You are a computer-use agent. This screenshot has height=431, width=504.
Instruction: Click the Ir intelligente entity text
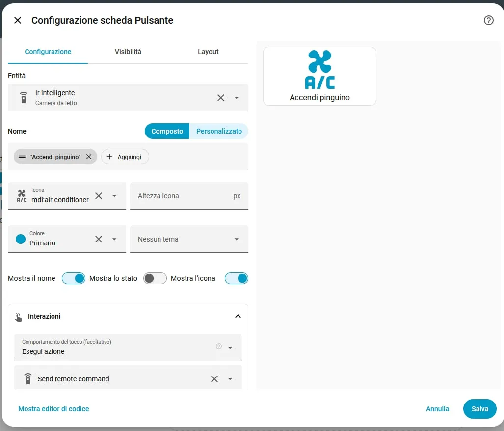(x=55, y=93)
